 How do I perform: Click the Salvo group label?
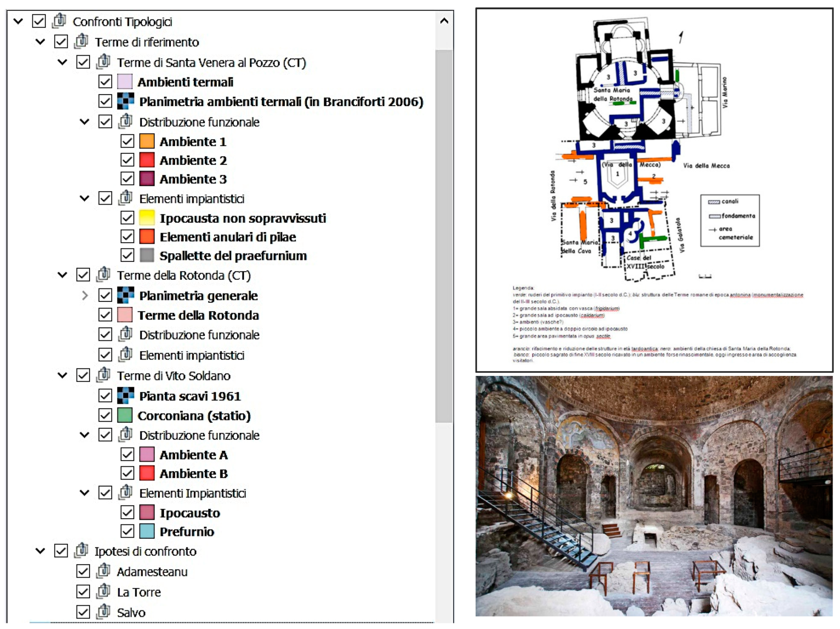131,613
